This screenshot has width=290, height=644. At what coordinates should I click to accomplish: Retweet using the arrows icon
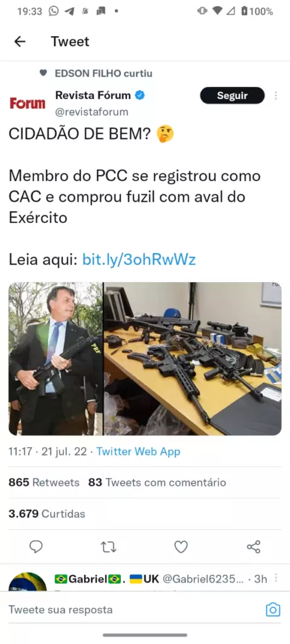coord(109,547)
